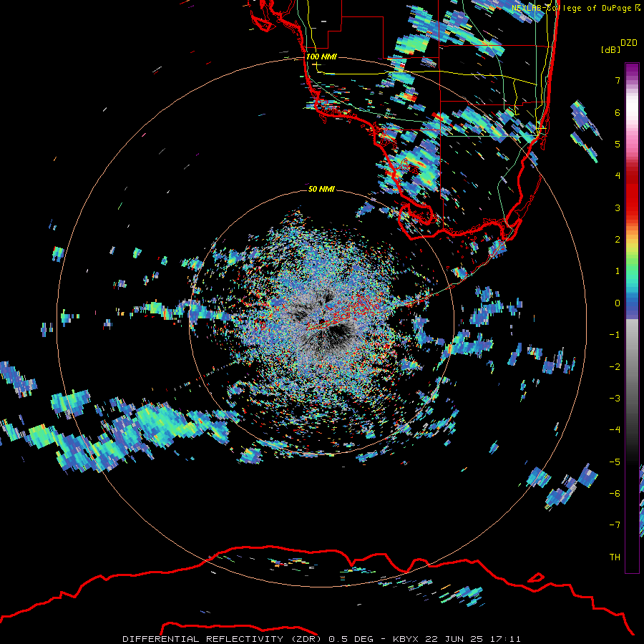Viewport: 644px width, 644px height.
Task: Click the "6" value on the color scale
Action: 618,112
